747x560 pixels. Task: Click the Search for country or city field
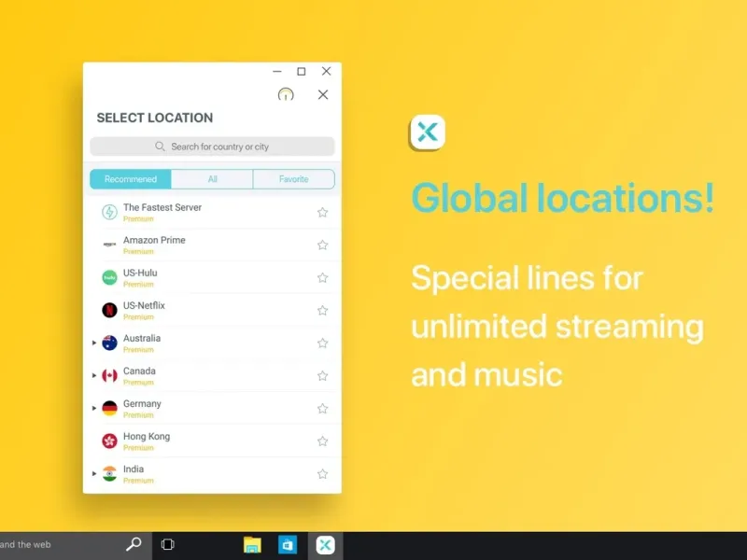[213, 147]
